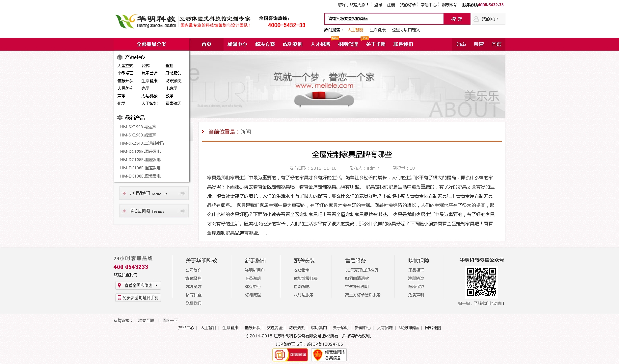Image resolution: width=619 pixels, height=364 pixels.
Task: Switch to the 荣誉 tab
Action: (479, 44)
